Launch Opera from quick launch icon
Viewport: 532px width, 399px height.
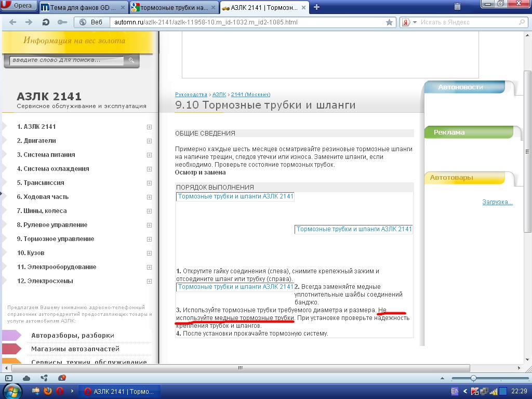[60, 391]
